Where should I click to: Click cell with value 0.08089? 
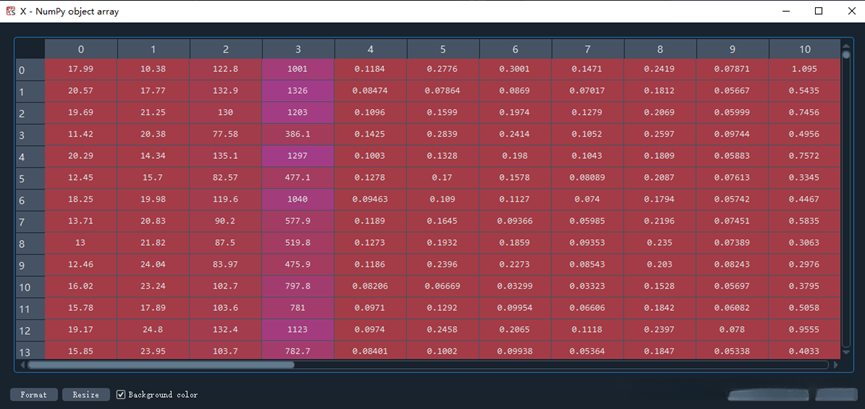[x=588, y=178]
